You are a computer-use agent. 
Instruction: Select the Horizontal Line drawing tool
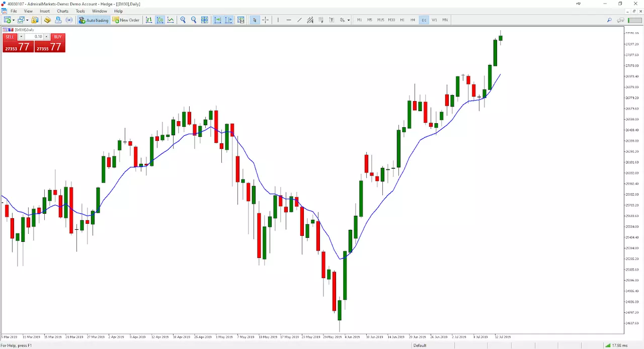[x=289, y=20]
